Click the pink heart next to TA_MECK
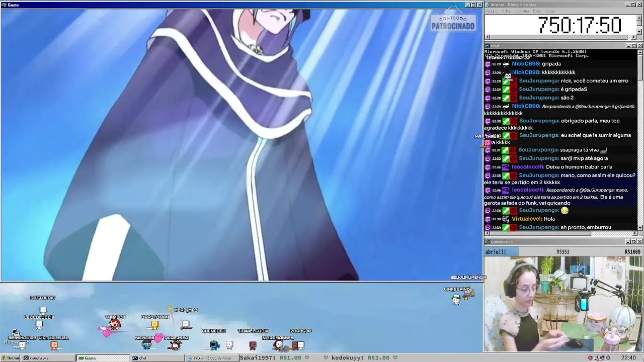Screen dimensions: 644x362 pos(106,333)
